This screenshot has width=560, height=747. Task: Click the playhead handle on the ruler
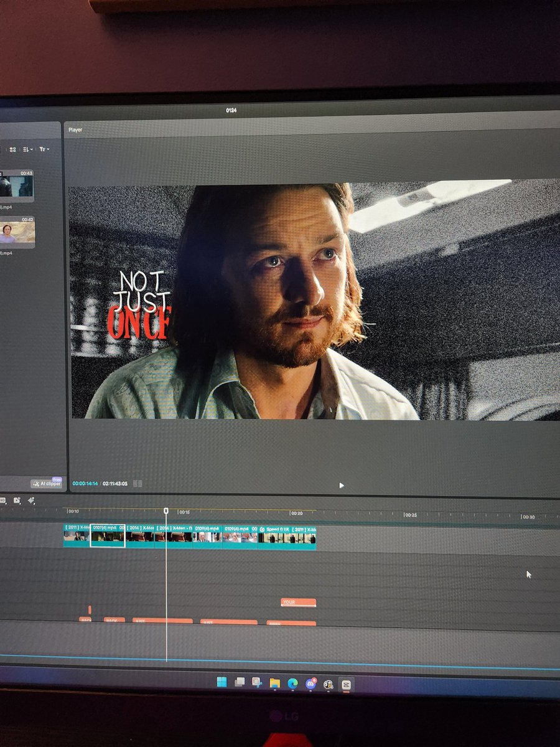(166, 511)
